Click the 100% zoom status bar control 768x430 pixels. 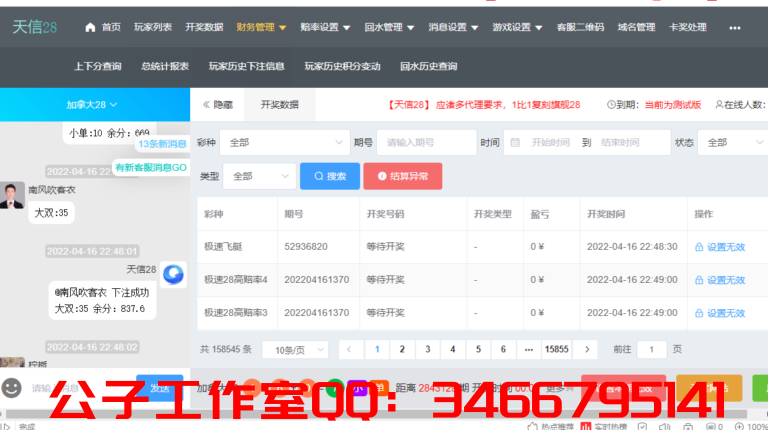(751, 427)
